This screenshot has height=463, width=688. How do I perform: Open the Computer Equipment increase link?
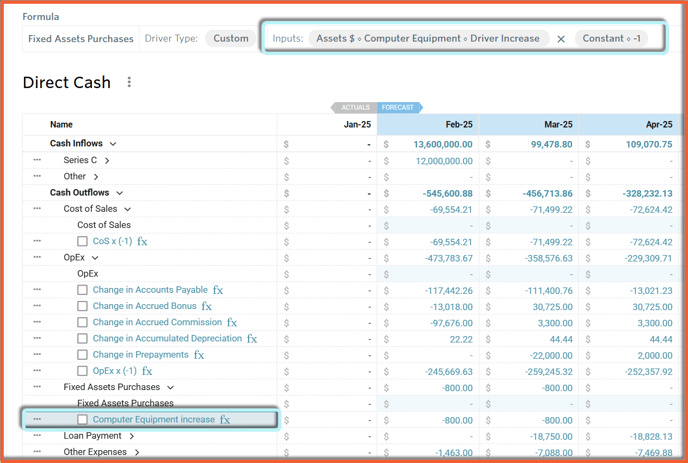pyautogui.click(x=154, y=420)
